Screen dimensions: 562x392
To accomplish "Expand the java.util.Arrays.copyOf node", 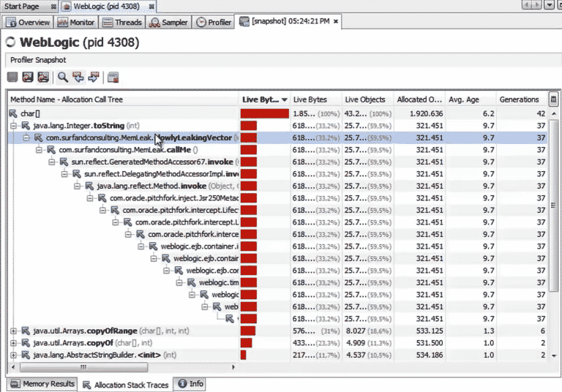I will pyautogui.click(x=13, y=343).
